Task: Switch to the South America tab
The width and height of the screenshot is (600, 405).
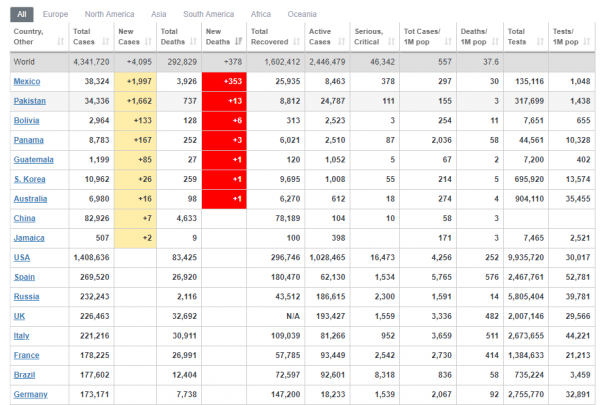Action: (x=209, y=14)
